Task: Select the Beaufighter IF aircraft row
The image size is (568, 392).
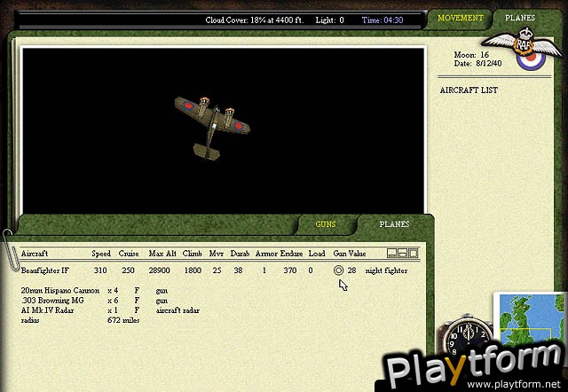Action: click(x=214, y=270)
